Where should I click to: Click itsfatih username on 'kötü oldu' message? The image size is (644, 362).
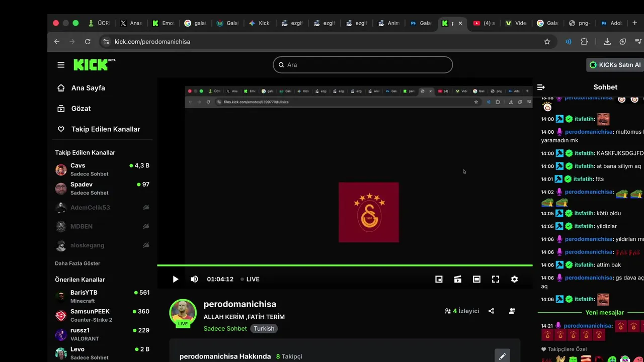click(585, 213)
